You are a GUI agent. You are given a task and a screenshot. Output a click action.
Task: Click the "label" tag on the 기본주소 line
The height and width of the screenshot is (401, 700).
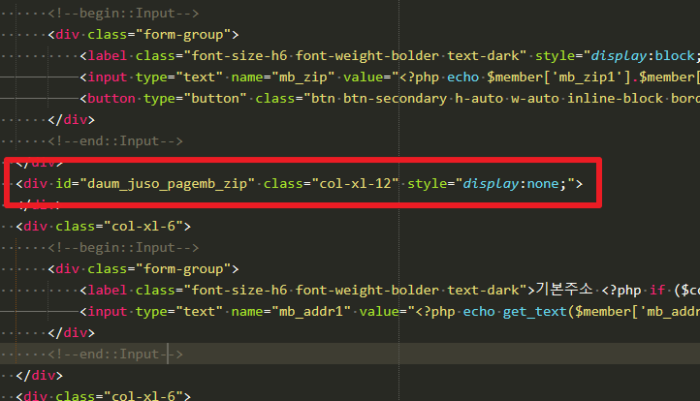[107, 290]
